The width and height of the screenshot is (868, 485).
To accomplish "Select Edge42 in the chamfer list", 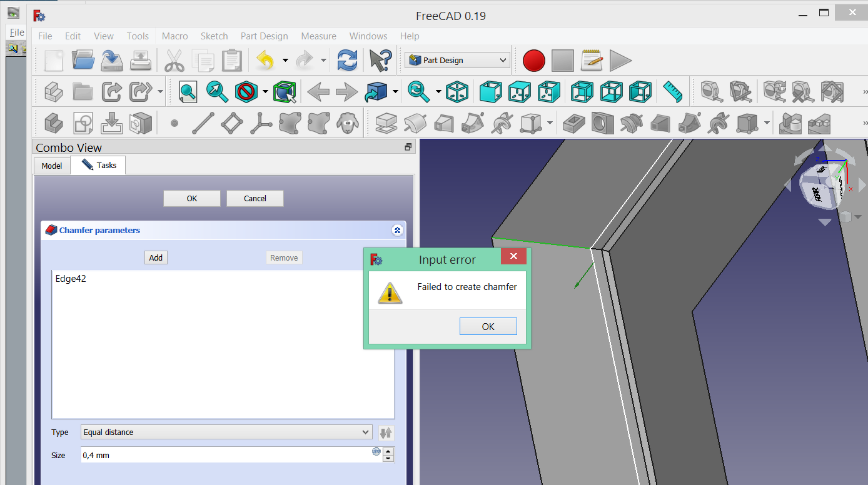I will point(71,279).
